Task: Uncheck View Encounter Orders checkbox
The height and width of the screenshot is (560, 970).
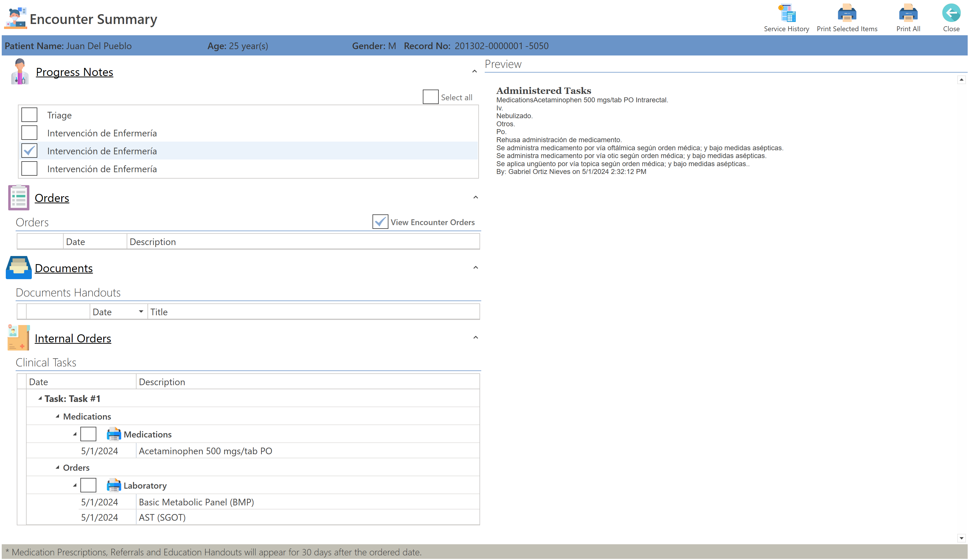Action: (381, 222)
